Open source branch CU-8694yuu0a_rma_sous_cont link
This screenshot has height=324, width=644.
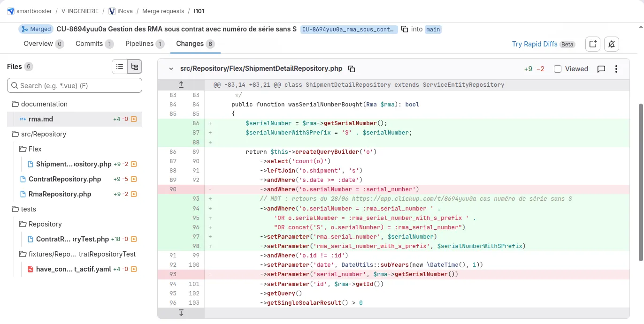pos(349,29)
